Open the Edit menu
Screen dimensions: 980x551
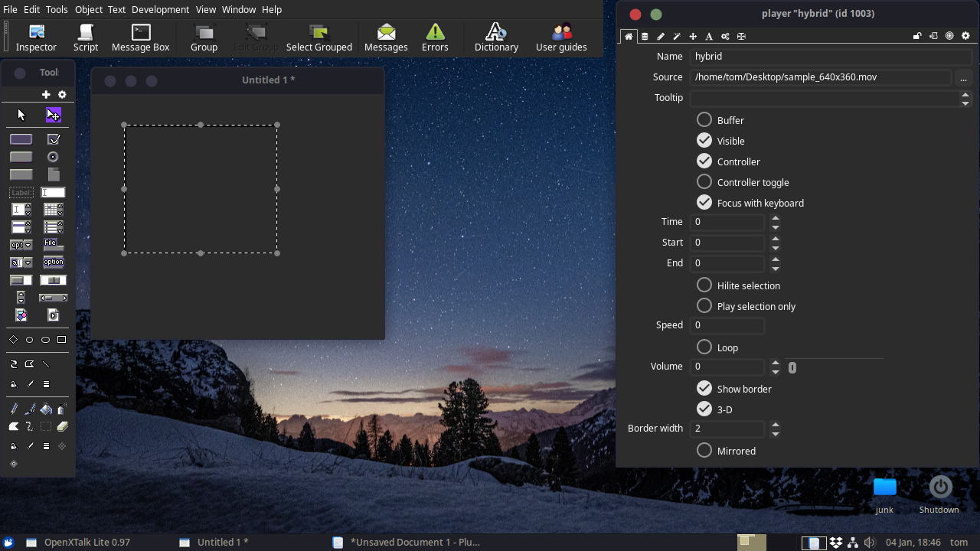coord(31,9)
